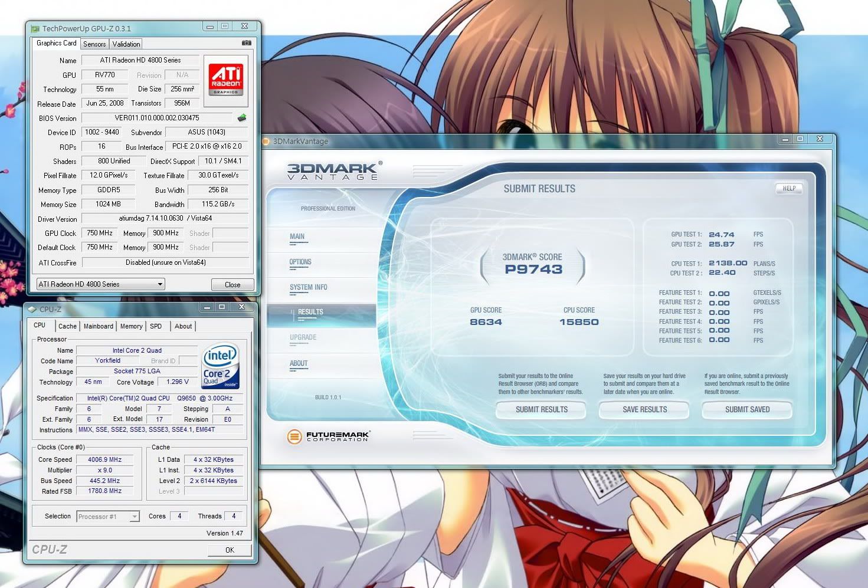Switch to the SPD tab in CPU-Z
This screenshot has height=588, width=868.
click(x=156, y=326)
